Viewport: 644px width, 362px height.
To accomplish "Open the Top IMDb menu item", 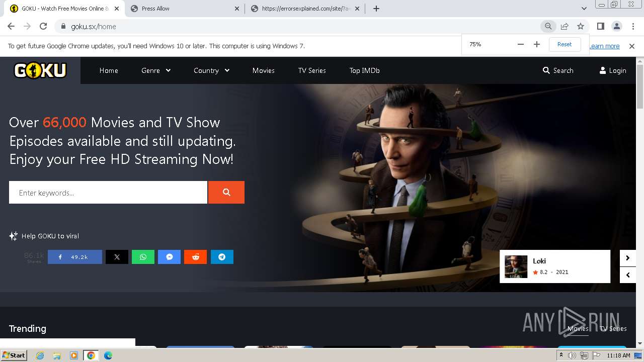I will [365, 70].
